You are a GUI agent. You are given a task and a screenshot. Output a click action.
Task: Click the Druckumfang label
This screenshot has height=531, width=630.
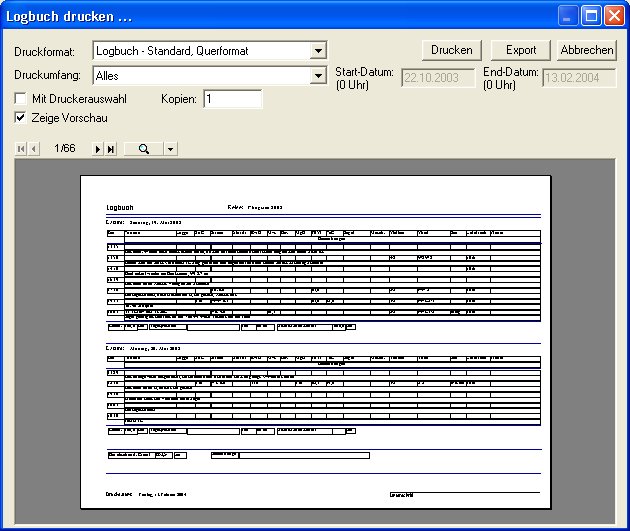point(47,75)
